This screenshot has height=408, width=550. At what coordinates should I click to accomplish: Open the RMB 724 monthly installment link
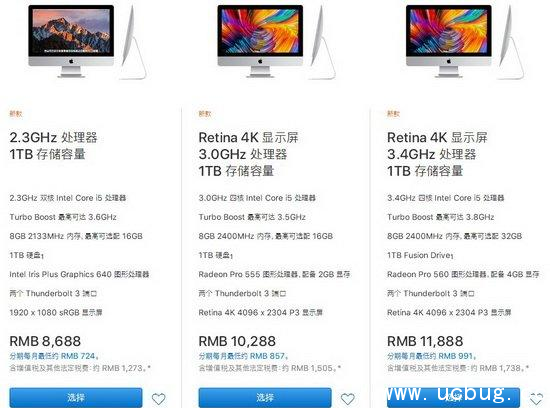pos(54,356)
